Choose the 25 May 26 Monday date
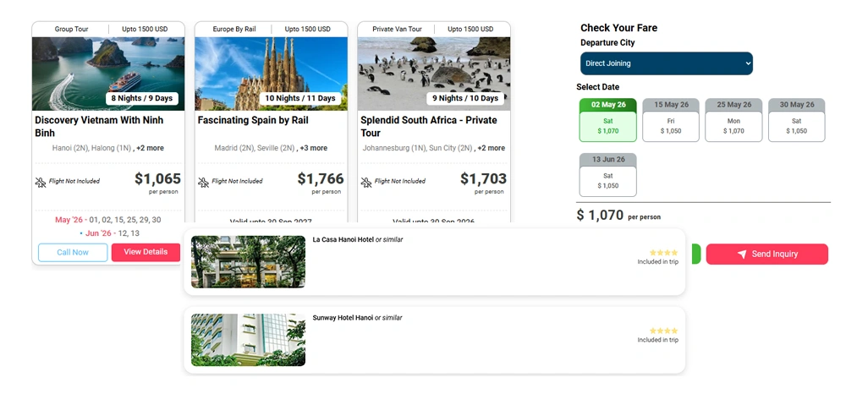 coord(733,121)
